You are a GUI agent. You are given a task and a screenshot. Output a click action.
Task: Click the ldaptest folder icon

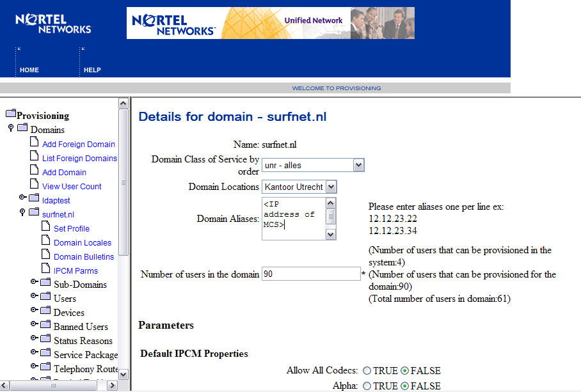34,198
